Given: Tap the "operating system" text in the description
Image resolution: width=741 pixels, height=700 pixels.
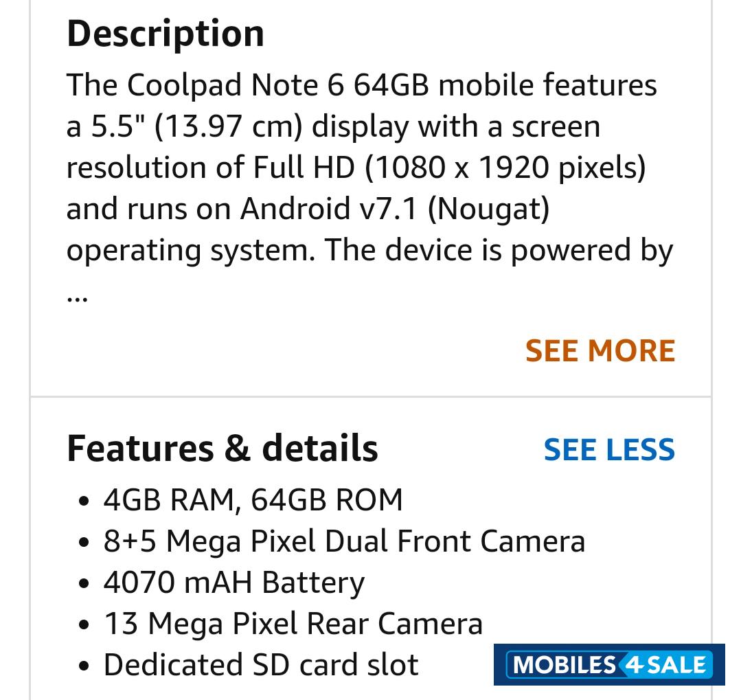Looking at the screenshot, I should [190, 250].
